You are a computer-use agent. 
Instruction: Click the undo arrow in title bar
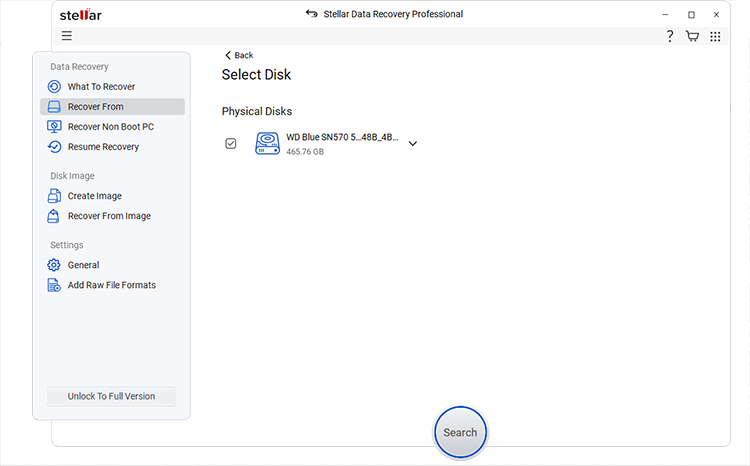point(312,14)
